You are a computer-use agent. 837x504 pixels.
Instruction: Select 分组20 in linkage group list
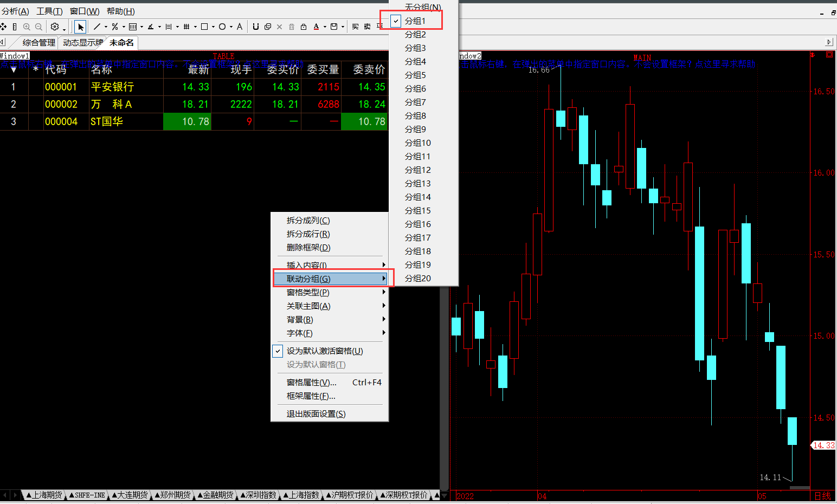(x=424, y=278)
